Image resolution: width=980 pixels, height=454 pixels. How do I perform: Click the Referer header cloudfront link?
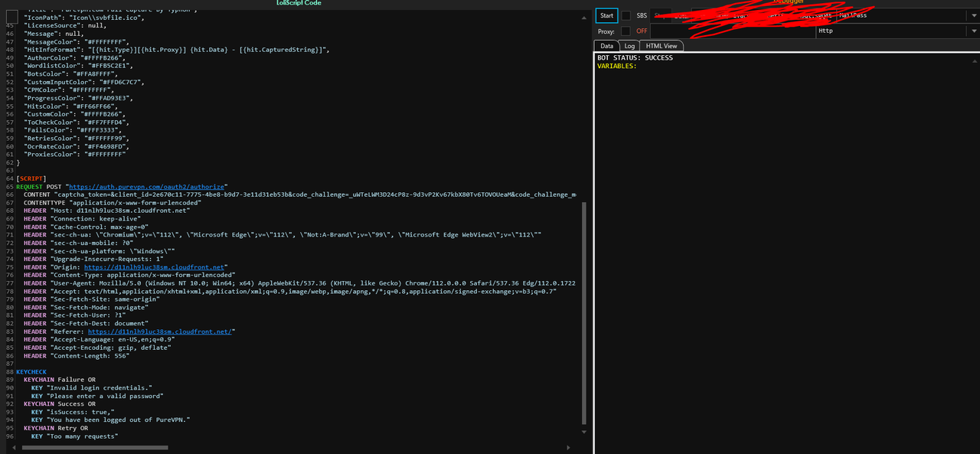[160, 332]
